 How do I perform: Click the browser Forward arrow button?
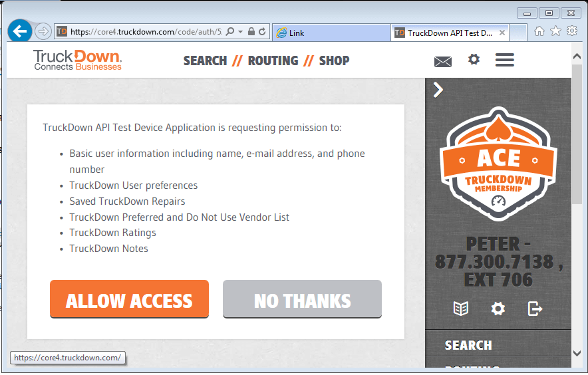tap(43, 31)
